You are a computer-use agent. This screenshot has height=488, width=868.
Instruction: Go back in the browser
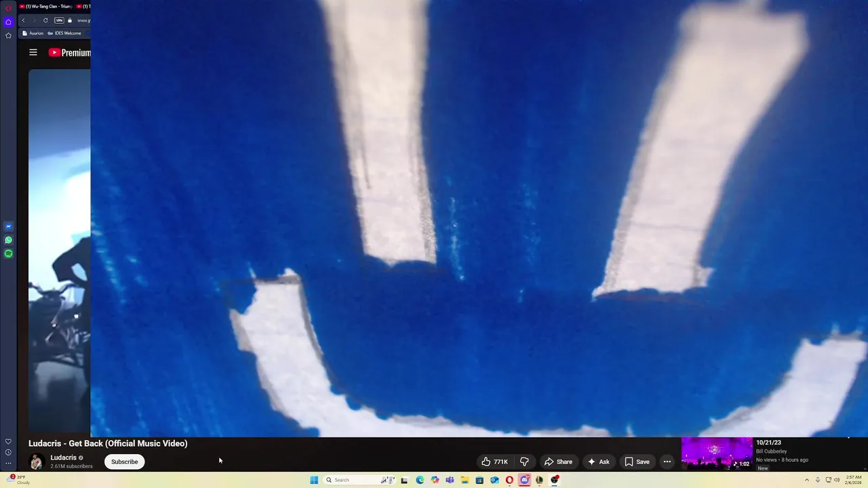[x=23, y=20]
